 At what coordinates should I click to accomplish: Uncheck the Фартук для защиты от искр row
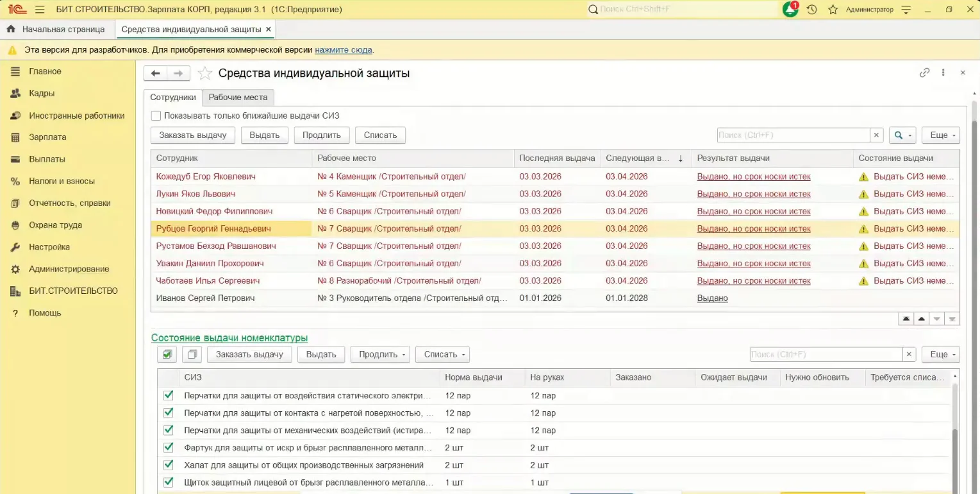[x=169, y=447]
